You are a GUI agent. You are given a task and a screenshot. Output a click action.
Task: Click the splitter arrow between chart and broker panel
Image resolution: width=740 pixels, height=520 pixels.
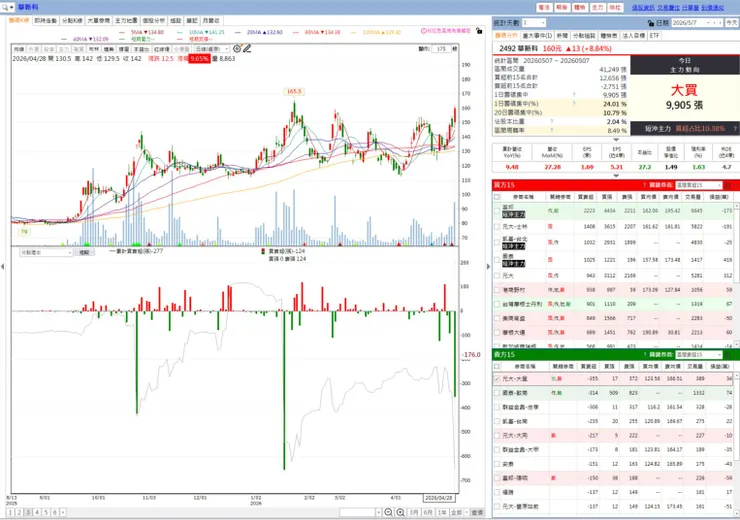click(488, 267)
